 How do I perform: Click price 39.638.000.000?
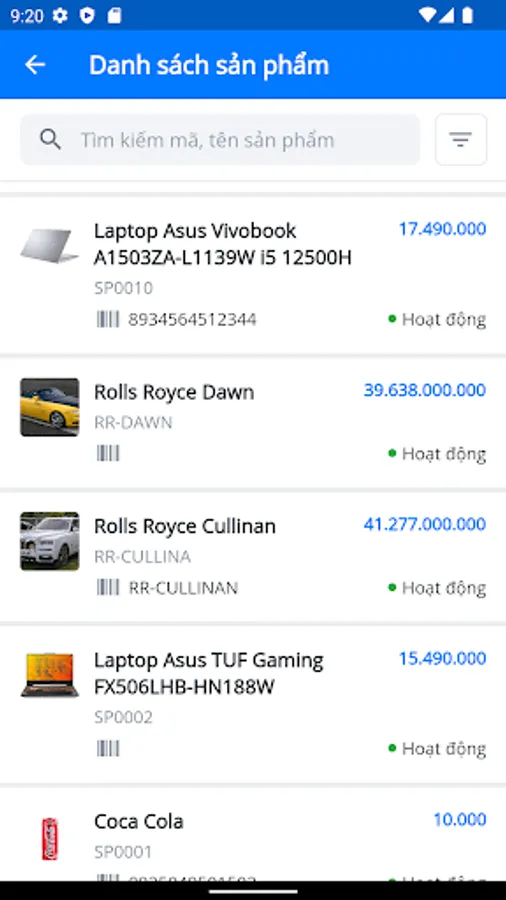(425, 390)
